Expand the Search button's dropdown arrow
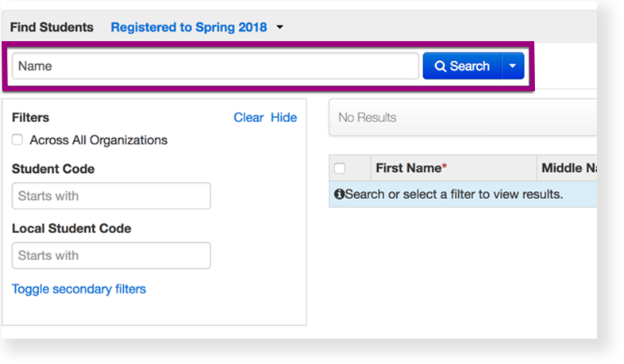 [x=513, y=67]
